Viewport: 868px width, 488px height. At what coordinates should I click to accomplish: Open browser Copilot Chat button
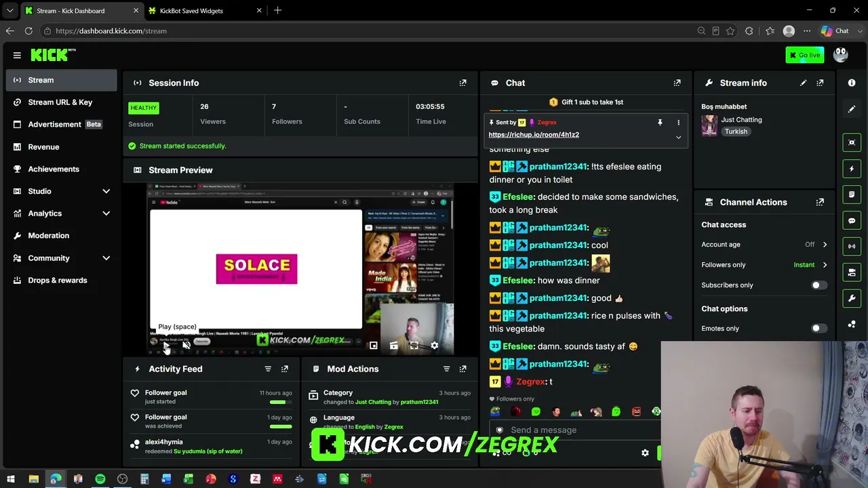pos(835,31)
